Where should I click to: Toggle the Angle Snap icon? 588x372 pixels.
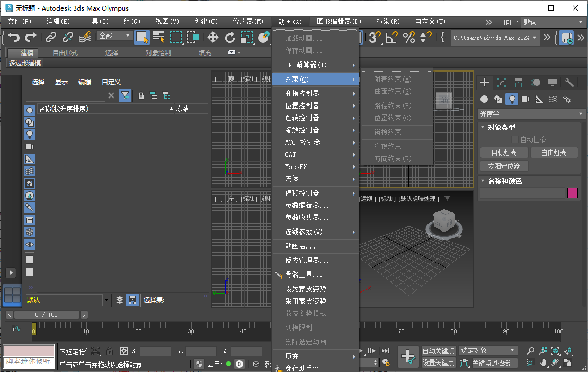coord(391,37)
